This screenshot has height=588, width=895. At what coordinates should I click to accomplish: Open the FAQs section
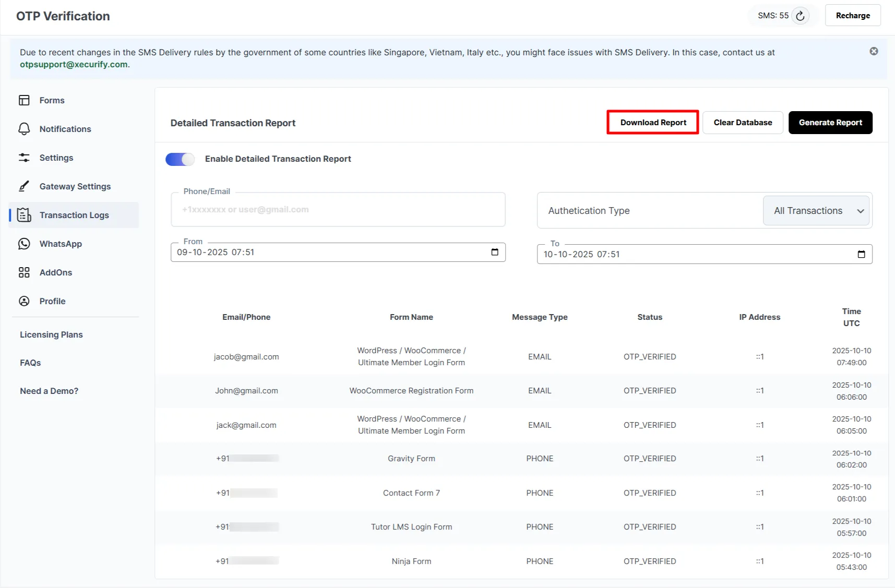pyautogui.click(x=30, y=363)
